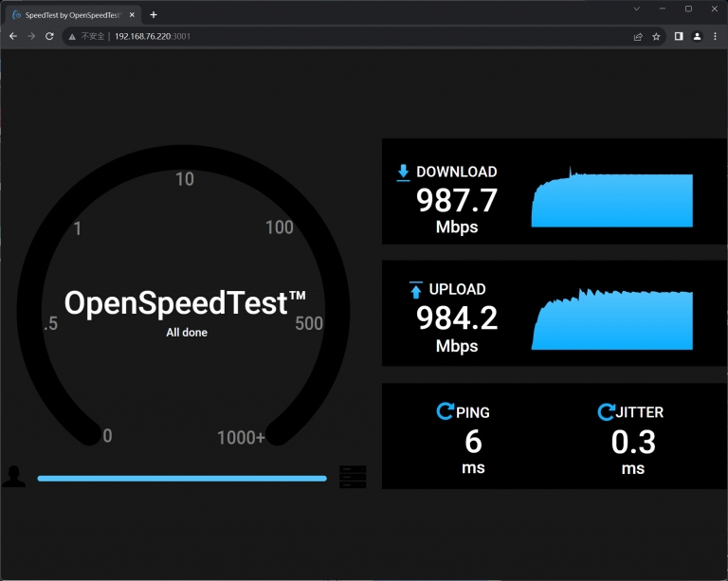Click the DOWNLOAD label
This screenshot has height=581, width=728.
[x=456, y=172]
